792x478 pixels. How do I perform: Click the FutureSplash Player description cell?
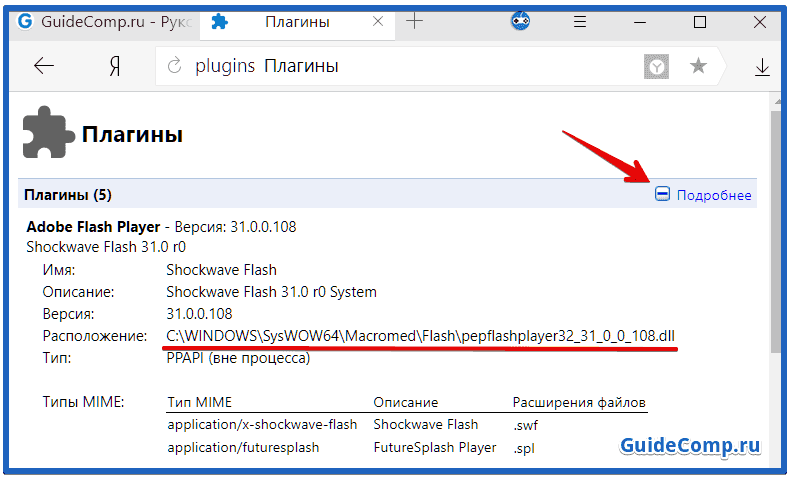(x=435, y=448)
